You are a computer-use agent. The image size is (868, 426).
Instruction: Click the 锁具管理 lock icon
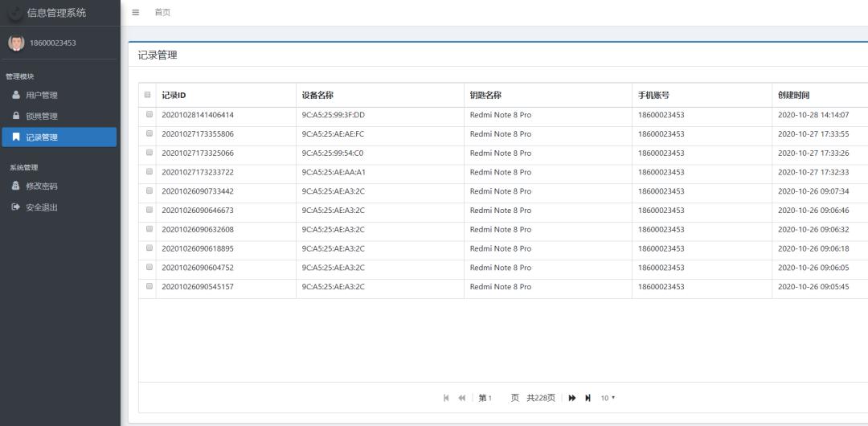tap(16, 117)
